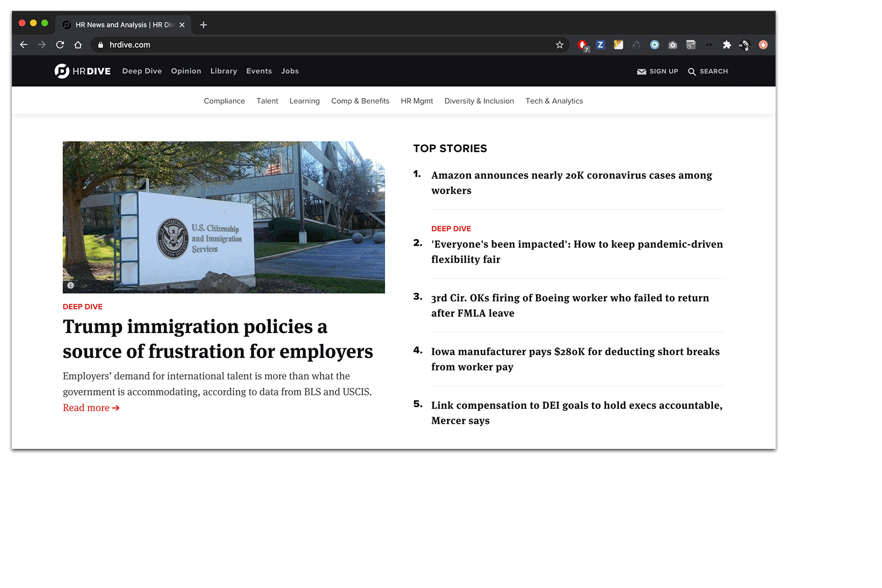Click the SIGN UP text link
The height and width of the screenshot is (588, 882).
coord(664,72)
